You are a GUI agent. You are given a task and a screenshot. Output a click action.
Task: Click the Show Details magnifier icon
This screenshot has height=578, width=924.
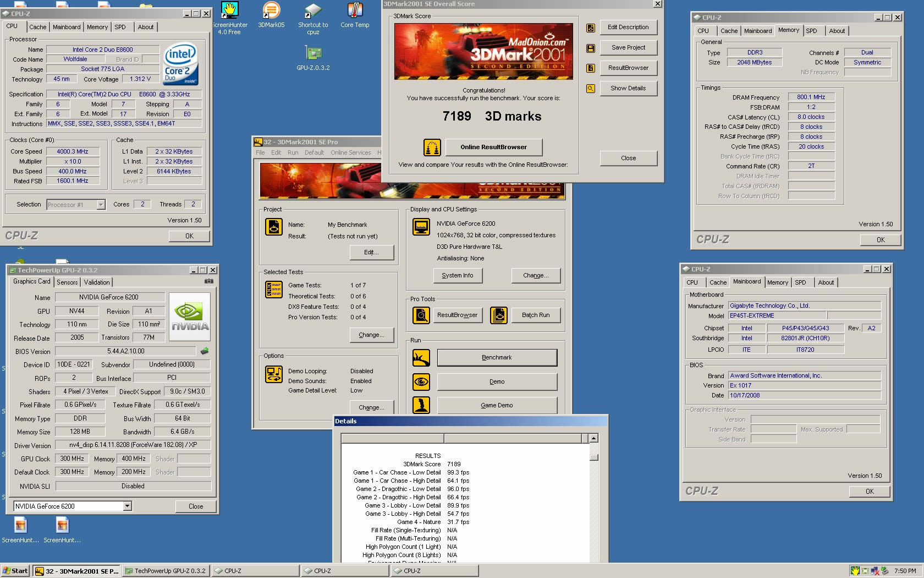click(x=590, y=89)
